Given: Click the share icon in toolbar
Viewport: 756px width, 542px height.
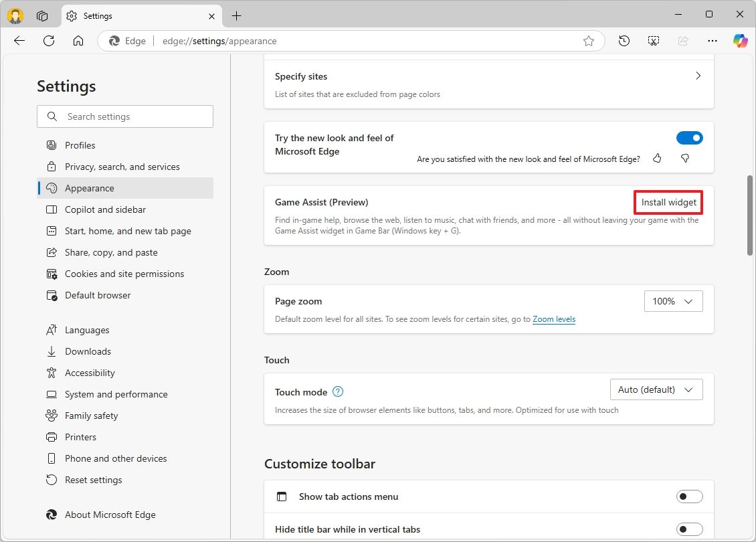Looking at the screenshot, I should coord(683,41).
